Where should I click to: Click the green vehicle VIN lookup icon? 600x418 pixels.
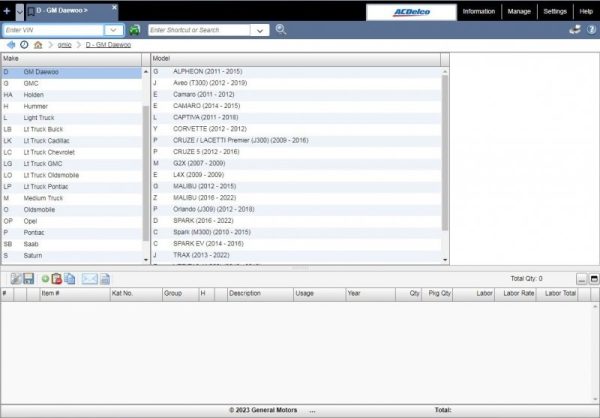point(134,30)
